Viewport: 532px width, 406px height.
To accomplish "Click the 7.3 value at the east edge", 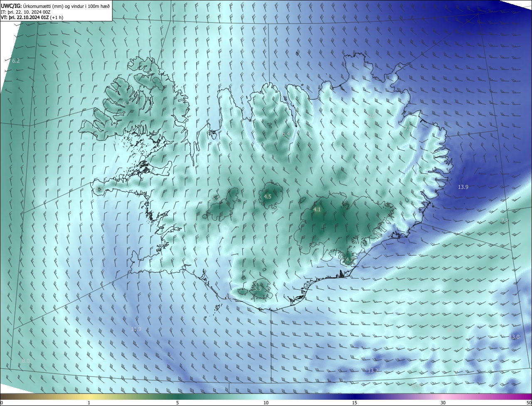I will pos(505,221).
